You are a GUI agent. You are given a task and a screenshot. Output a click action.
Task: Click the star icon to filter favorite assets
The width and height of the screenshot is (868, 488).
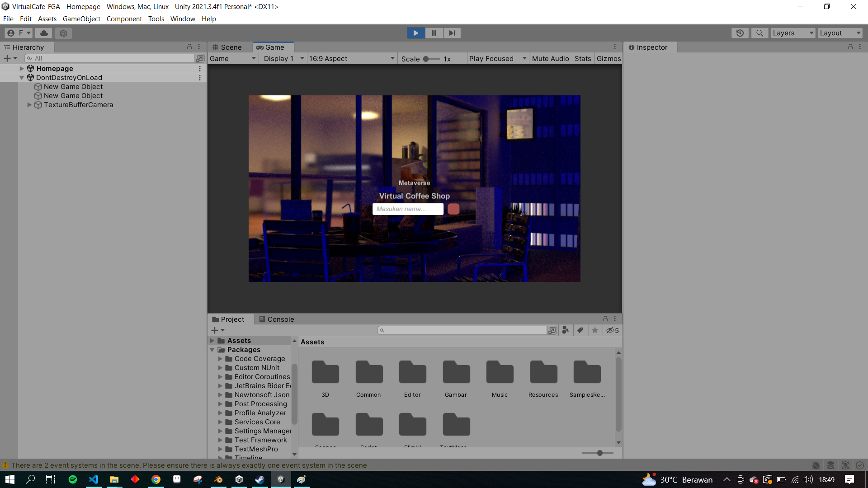click(x=594, y=330)
